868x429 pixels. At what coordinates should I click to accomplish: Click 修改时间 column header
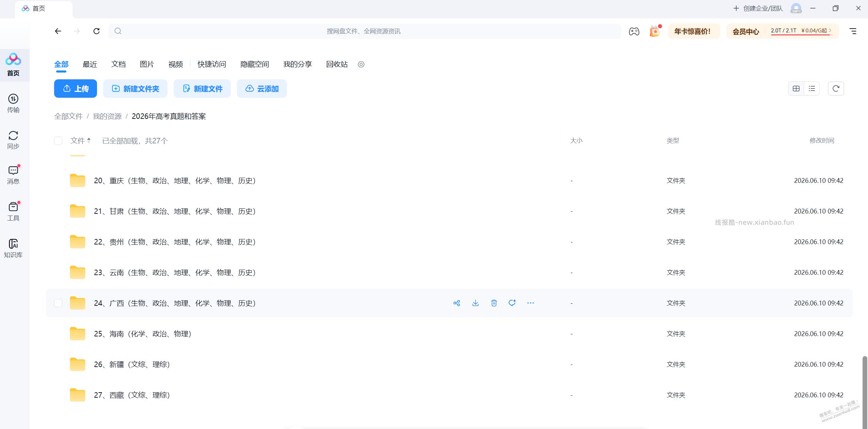click(822, 141)
